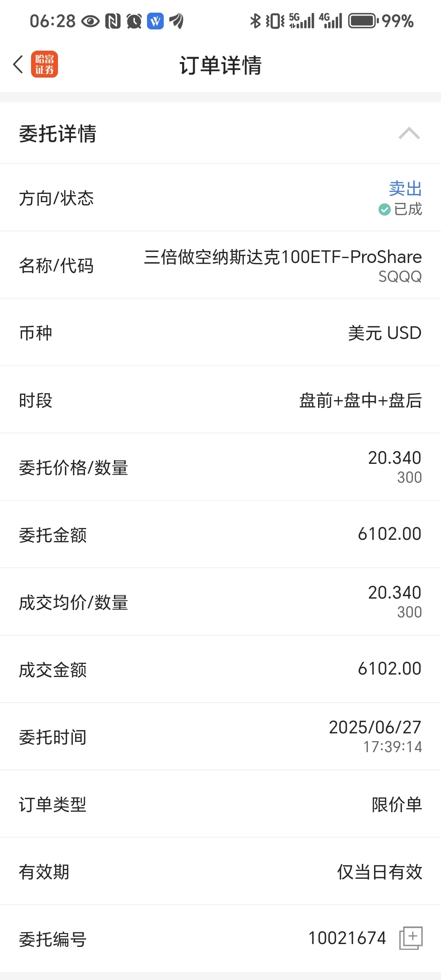
Task: Tap the 订单详情 page title
Action: pyautogui.click(x=220, y=65)
